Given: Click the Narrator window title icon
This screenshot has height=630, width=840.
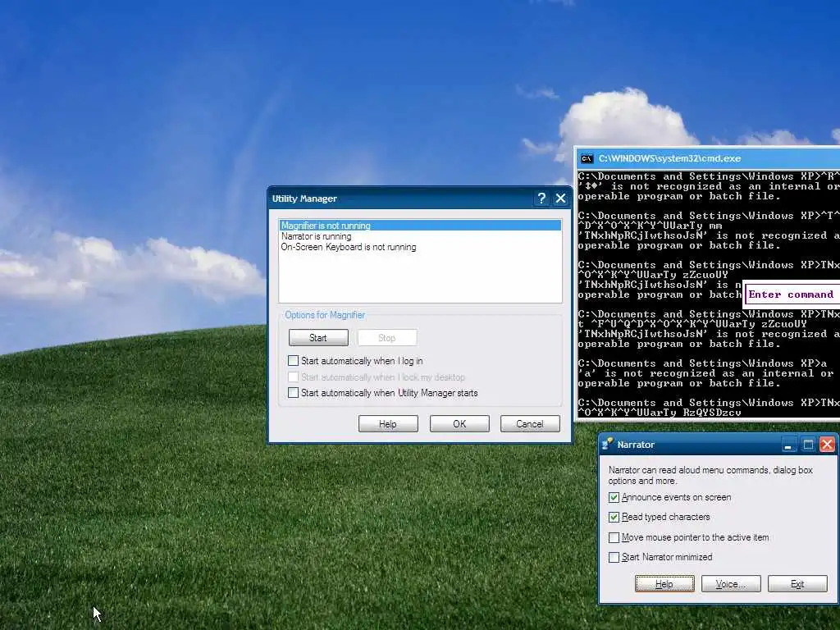Looking at the screenshot, I should click(608, 444).
